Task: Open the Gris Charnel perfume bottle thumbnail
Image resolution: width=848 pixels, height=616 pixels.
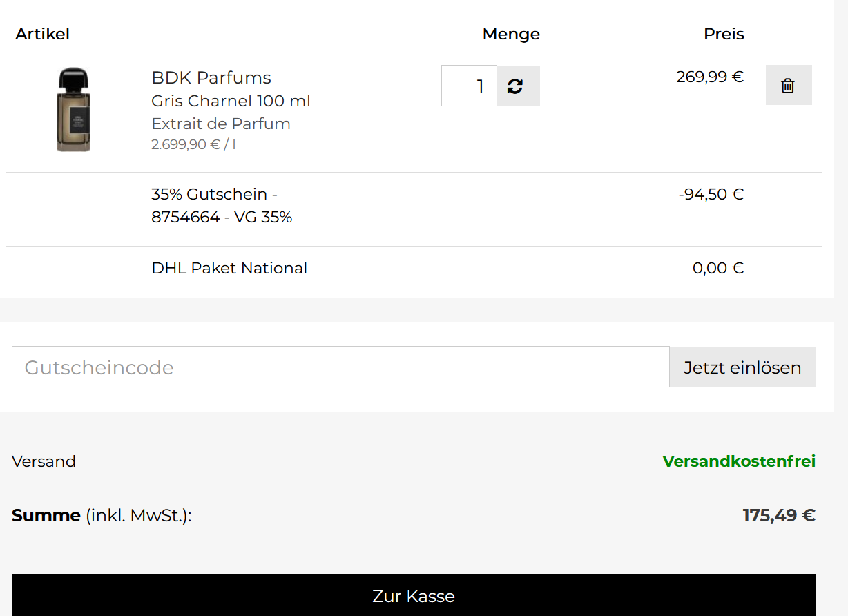Action: point(73,110)
